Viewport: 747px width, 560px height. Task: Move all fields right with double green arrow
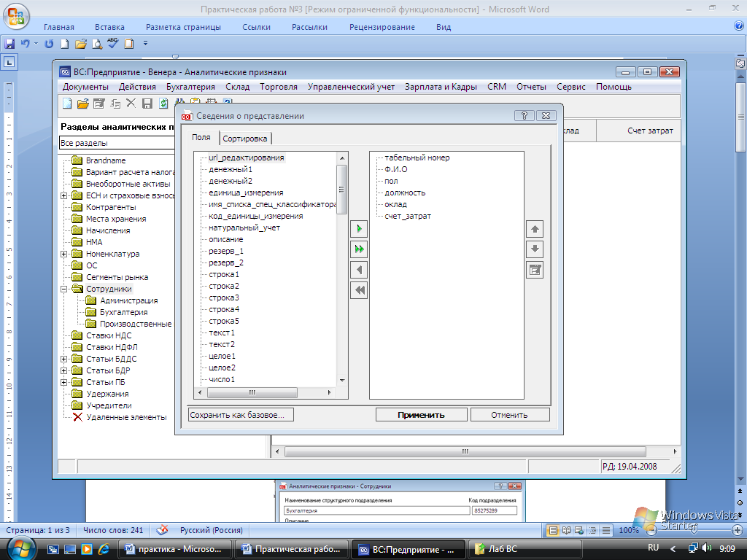pyautogui.click(x=359, y=249)
